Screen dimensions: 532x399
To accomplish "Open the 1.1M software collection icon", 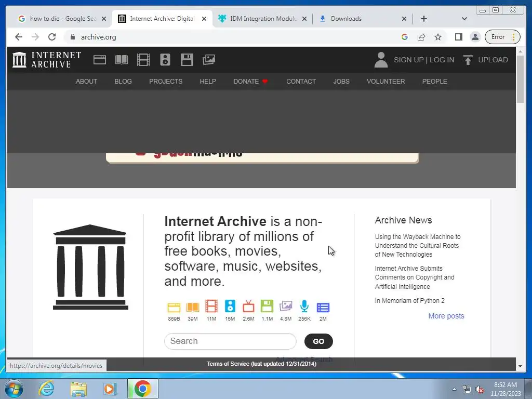I will point(267,307).
